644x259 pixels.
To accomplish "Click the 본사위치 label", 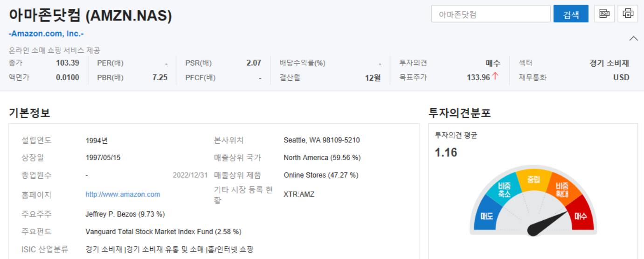I will point(229,140).
